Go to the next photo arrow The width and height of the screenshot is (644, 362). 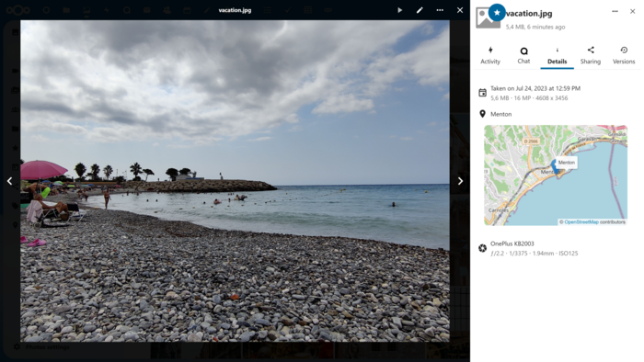(x=460, y=181)
